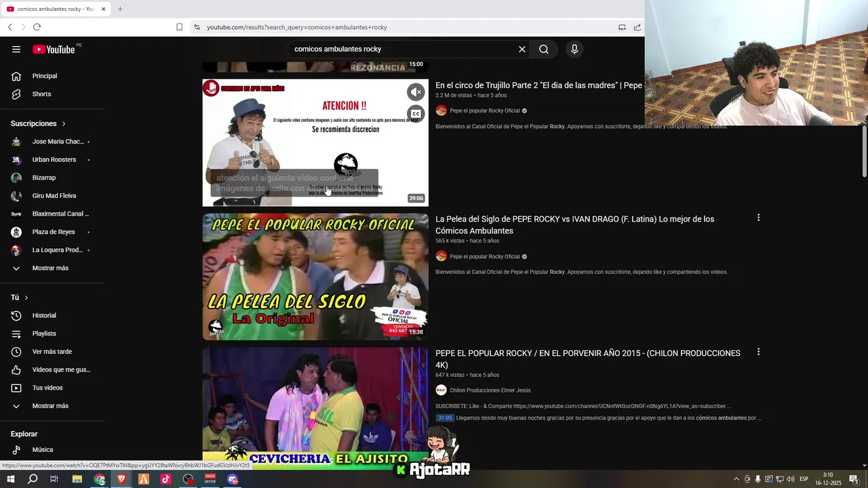Clear the search box with the X
This screenshot has width=868, height=488.
[522, 49]
